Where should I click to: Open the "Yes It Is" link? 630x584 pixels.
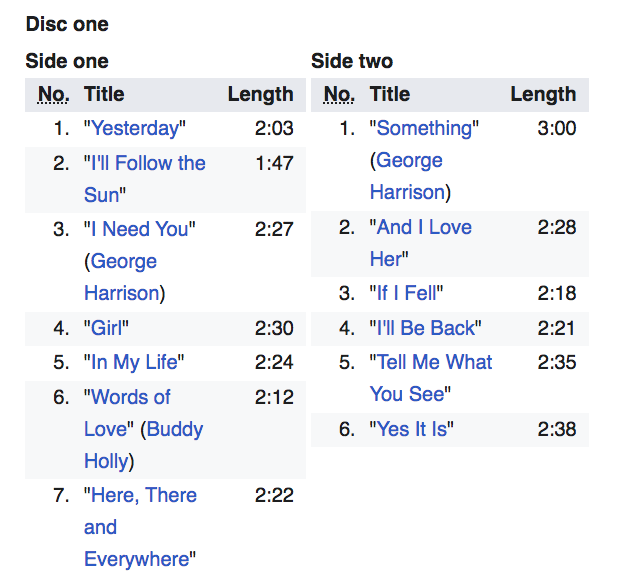pos(412,429)
